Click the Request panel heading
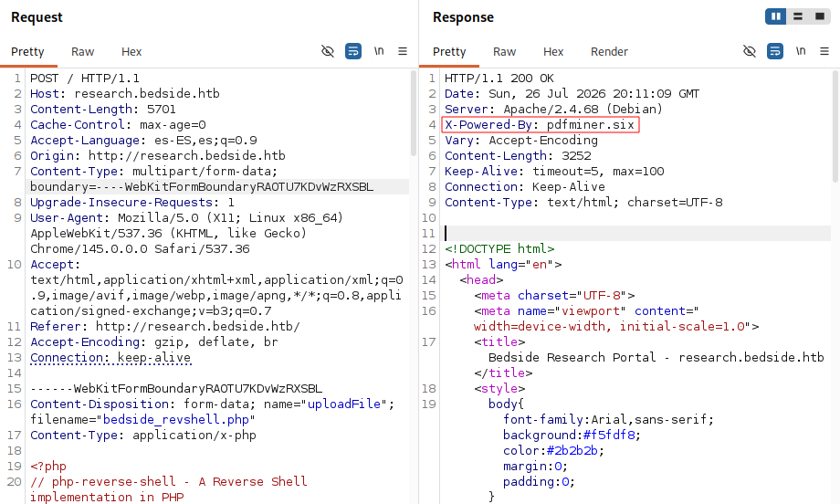 pos(37,17)
